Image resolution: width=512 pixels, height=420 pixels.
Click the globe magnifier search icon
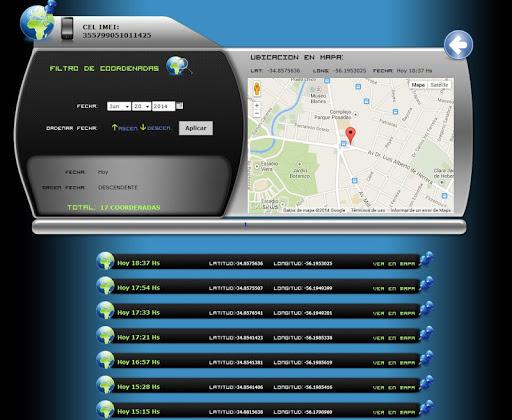coord(179,66)
